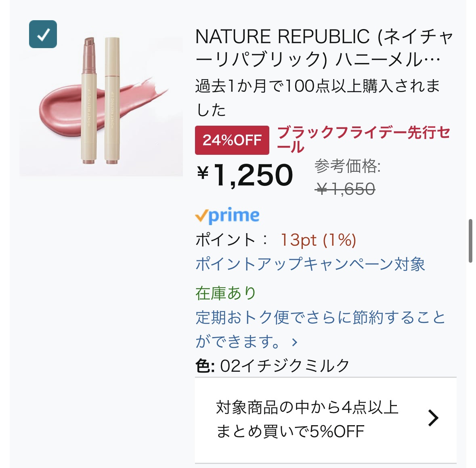The image size is (476, 468).
Task: Click the prime logo icon
Action: click(x=227, y=216)
